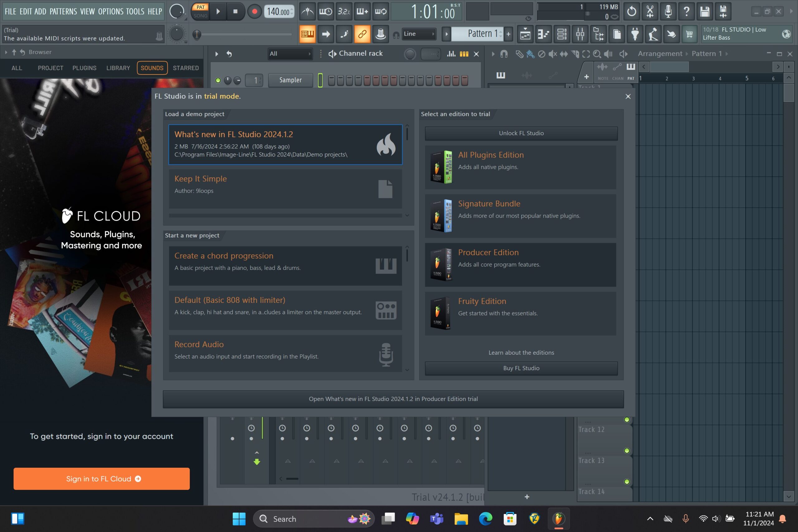
Task: Toggle Sampler channel green mute light
Action: (218, 80)
